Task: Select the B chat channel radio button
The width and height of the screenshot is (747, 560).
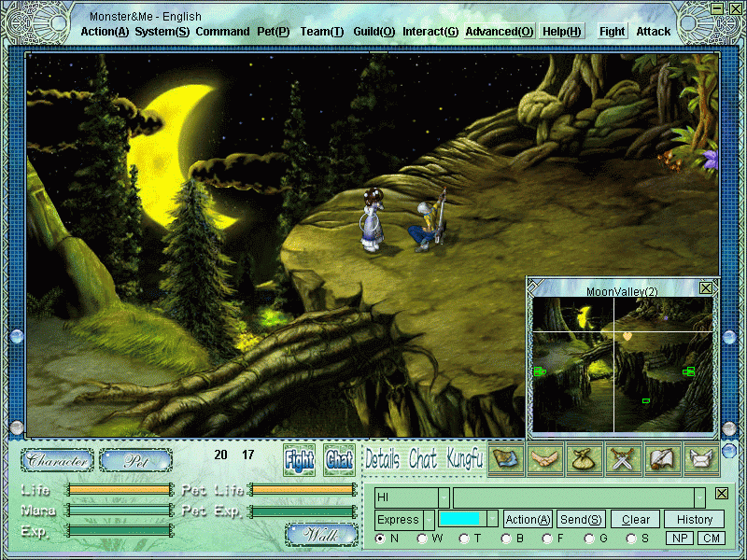Action: coord(506,539)
